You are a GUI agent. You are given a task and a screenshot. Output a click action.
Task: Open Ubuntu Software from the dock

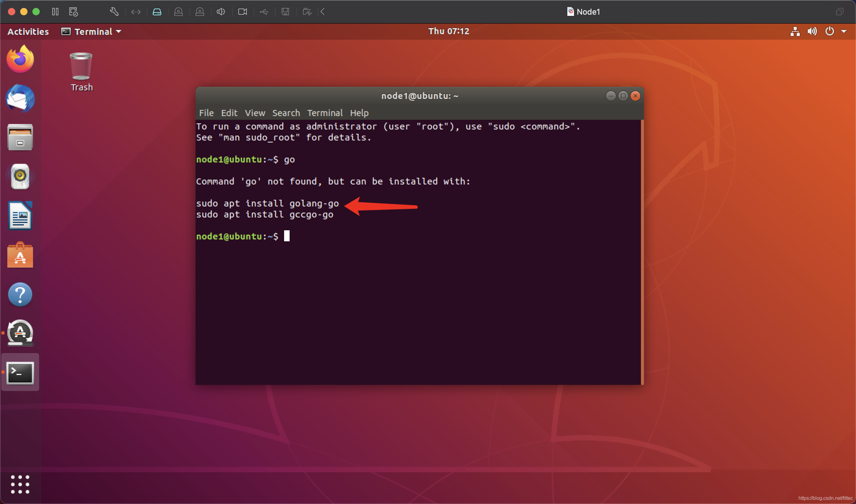[x=20, y=255]
